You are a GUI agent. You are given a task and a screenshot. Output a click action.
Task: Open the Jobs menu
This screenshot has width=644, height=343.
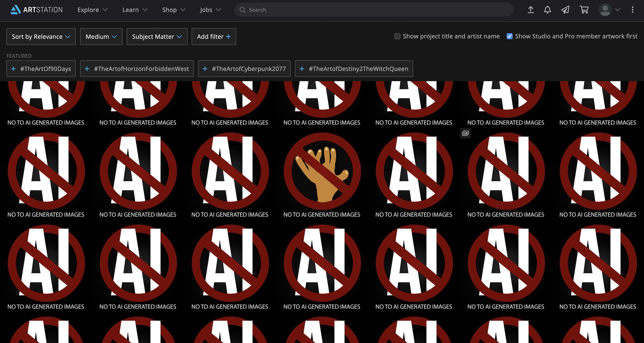[x=210, y=10]
